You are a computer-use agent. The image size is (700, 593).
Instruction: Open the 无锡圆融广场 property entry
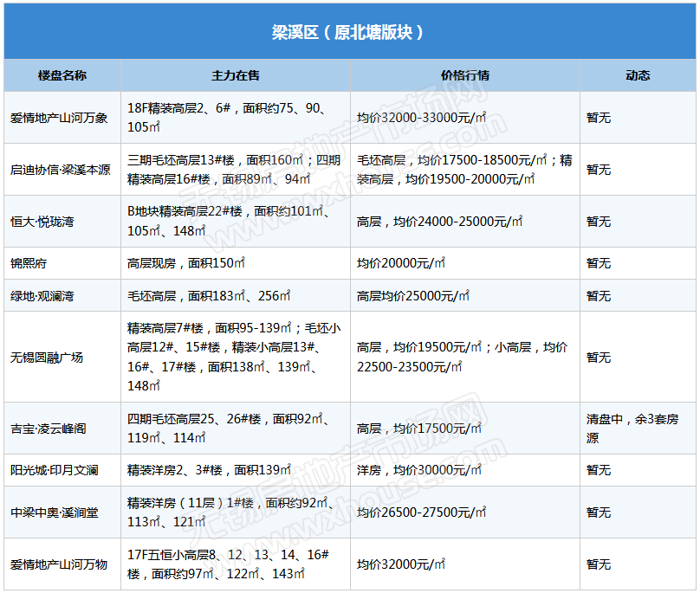[x=47, y=357]
